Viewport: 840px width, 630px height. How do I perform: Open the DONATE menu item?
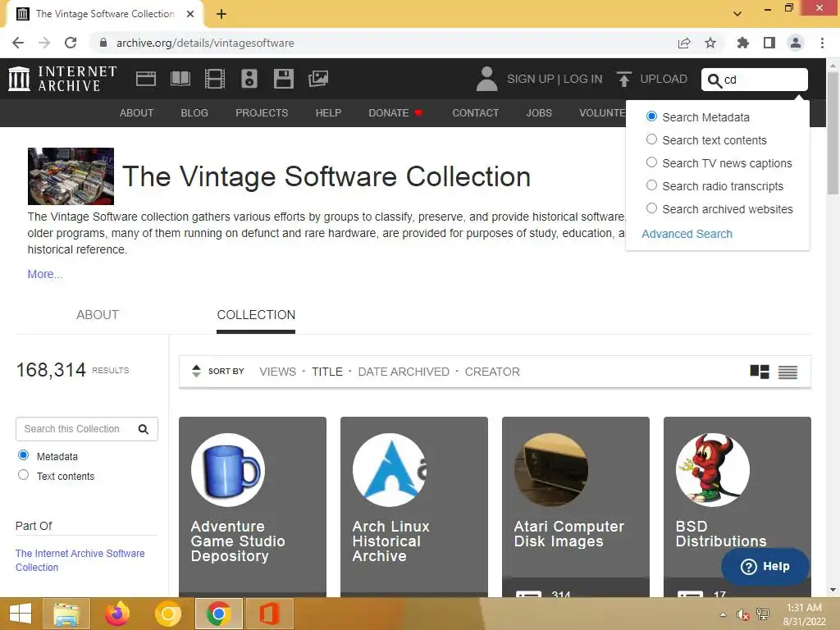point(396,113)
